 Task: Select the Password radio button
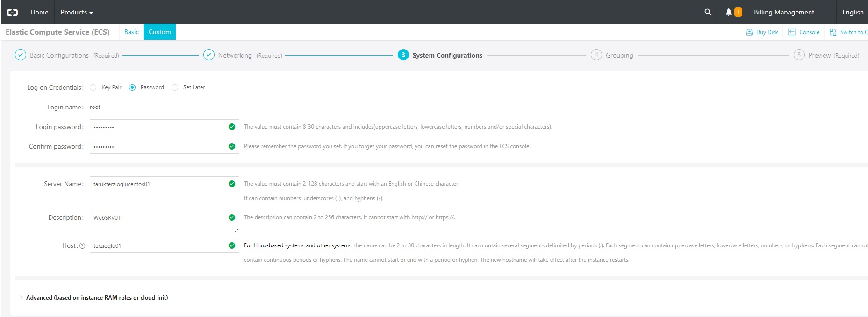click(132, 87)
